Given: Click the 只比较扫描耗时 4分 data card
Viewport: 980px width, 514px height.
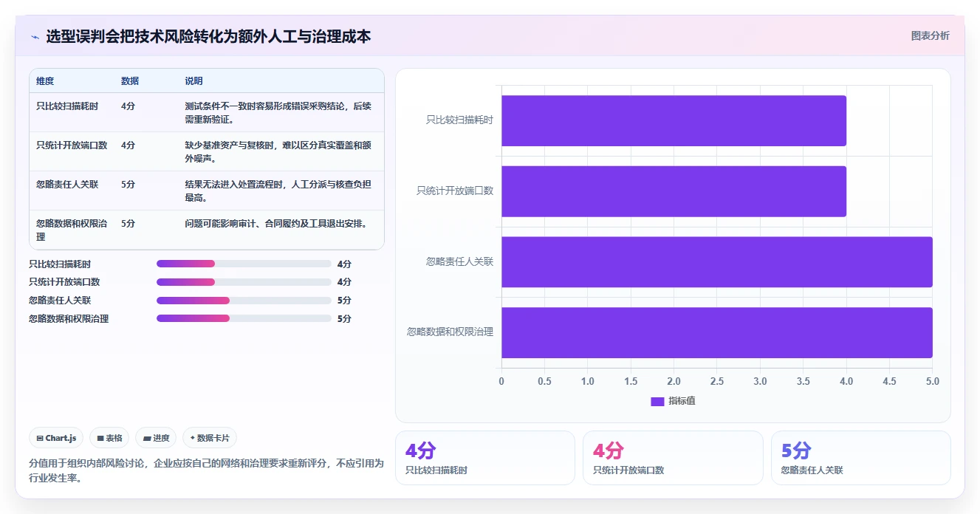Looking at the screenshot, I should (x=485, y=458).
